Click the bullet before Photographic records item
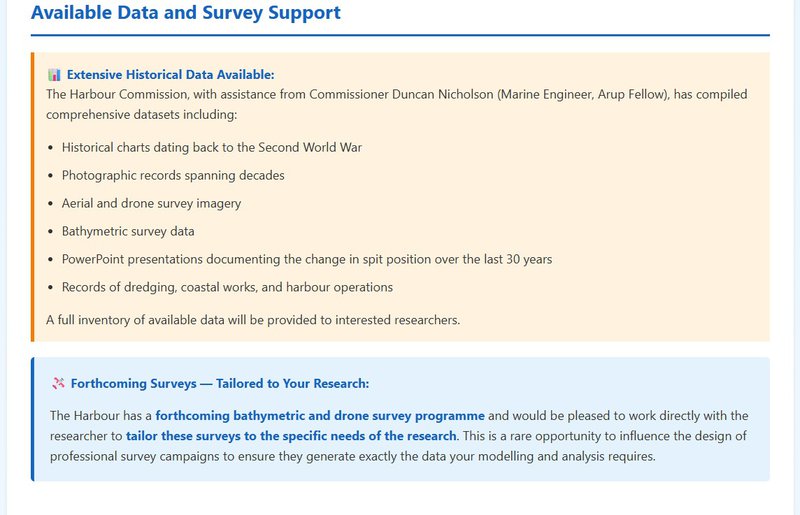The width and height of the screenshot is (800, 515). coord(51,176)
